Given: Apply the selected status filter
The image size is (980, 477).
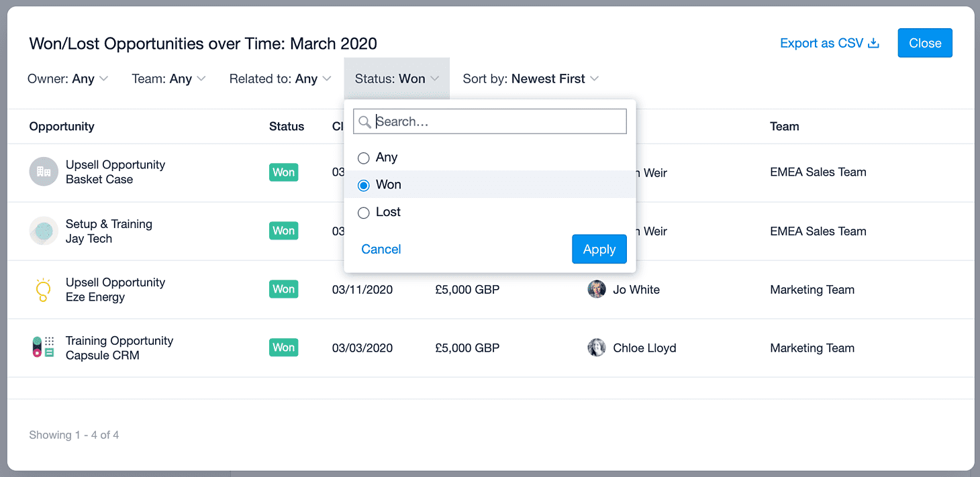Looking at the screenshot, I should (599, 249).
